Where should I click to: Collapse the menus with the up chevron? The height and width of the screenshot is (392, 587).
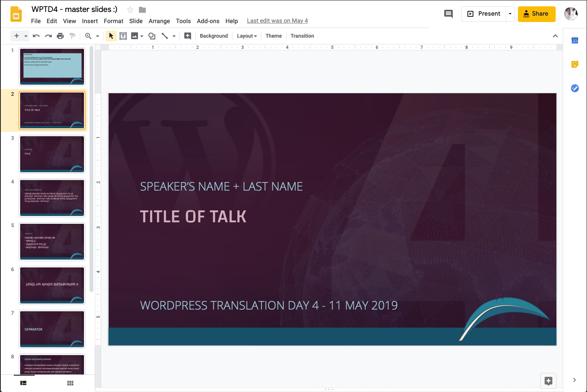[555, 36]
